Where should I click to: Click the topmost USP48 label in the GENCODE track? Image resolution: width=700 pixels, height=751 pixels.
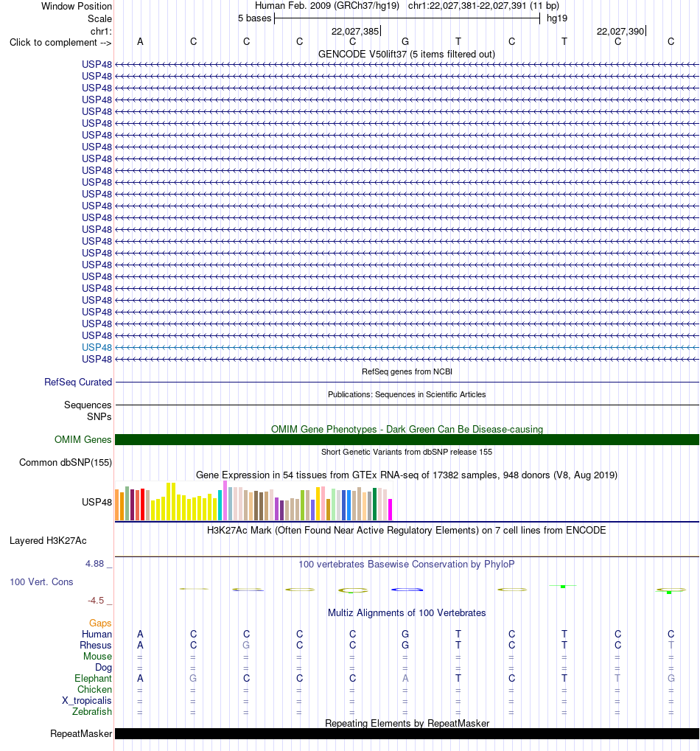click(97, 64)
